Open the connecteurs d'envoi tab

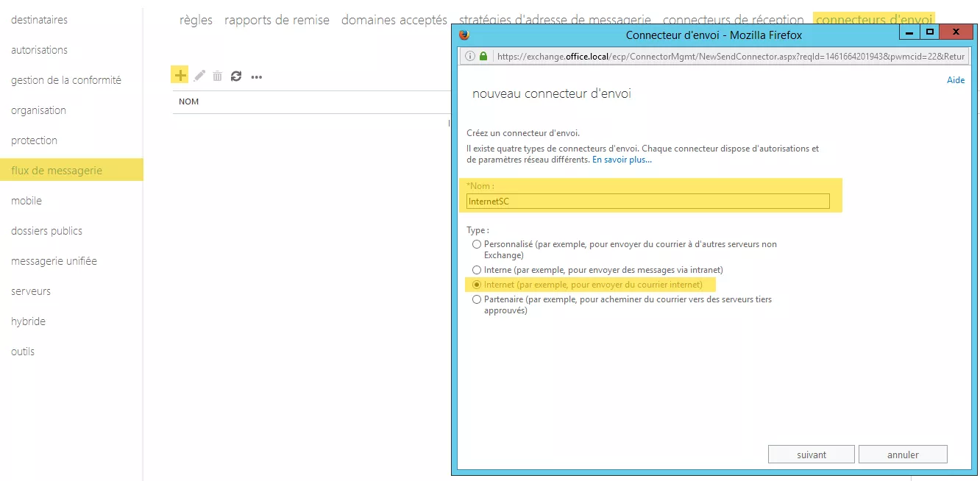pos(874,20)
